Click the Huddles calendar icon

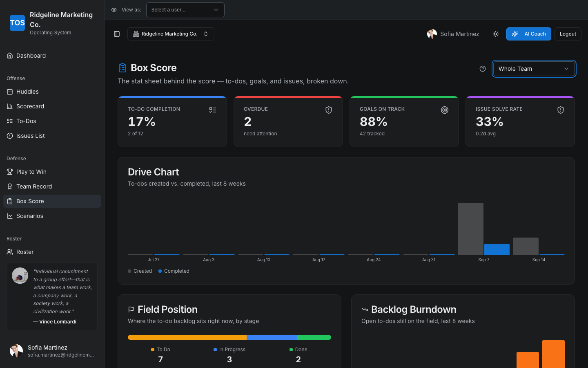[10, 92]
